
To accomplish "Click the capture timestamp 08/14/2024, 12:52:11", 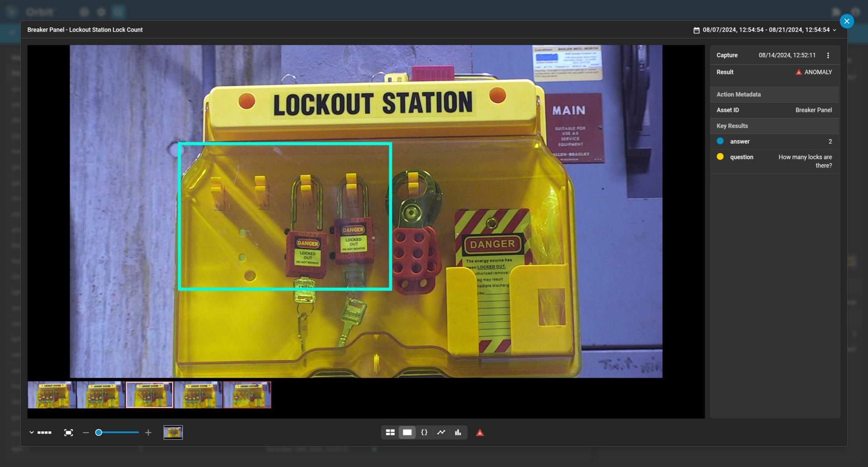I will (787, 56).
